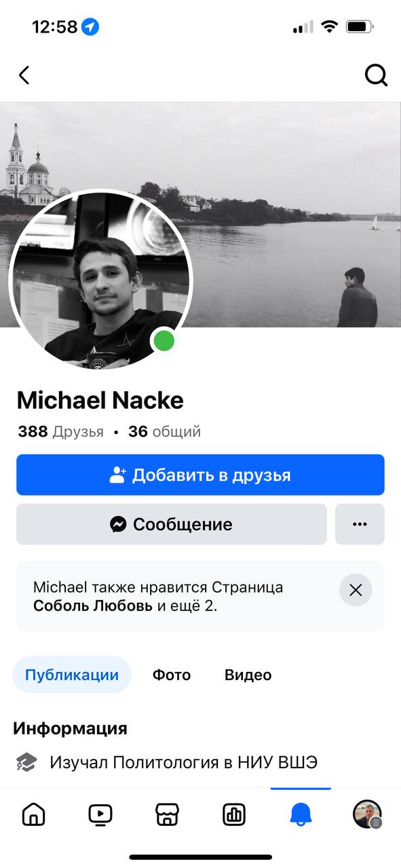
Task: Switch to the Публикации tab
Action: pyautogui.click(x=72, y=675)
